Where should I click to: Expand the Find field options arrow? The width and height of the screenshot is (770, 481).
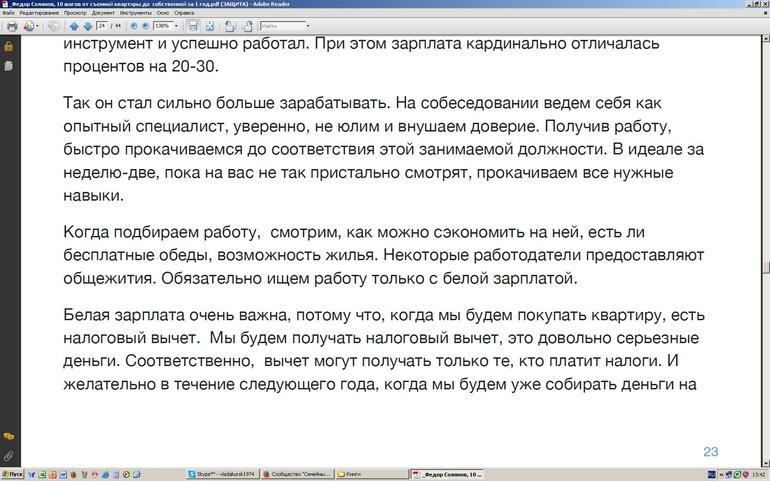(306, 26)
